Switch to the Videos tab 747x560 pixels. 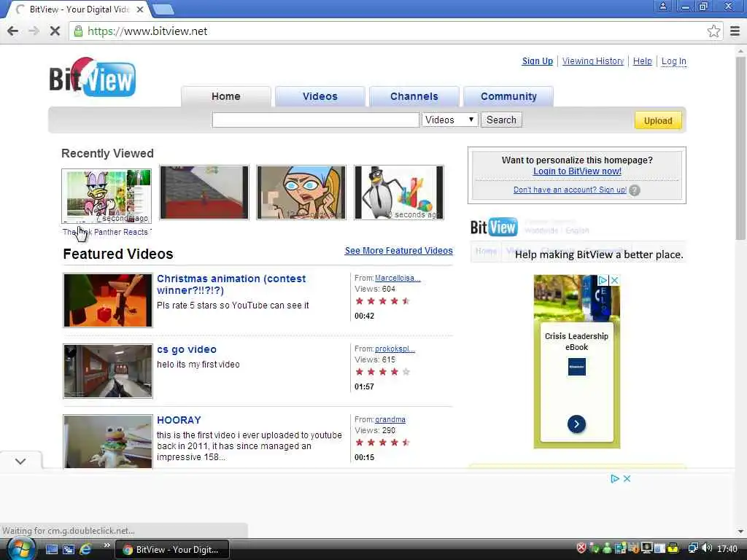320,96
